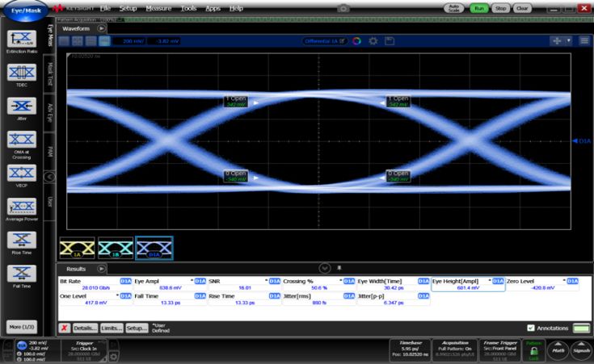Toggle the Annotations checkbox
This screenshot has width=594, height=364.
coord(530,328)
